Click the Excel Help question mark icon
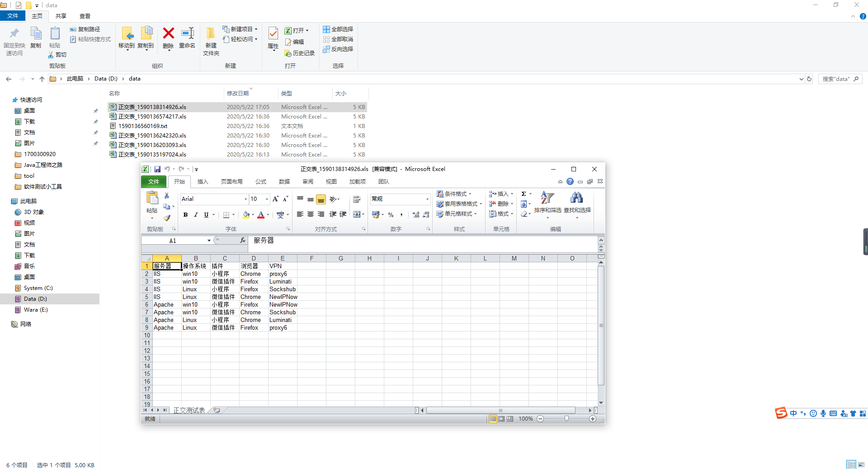The width and height of the screenshot is (868, 469). (570, 181)
